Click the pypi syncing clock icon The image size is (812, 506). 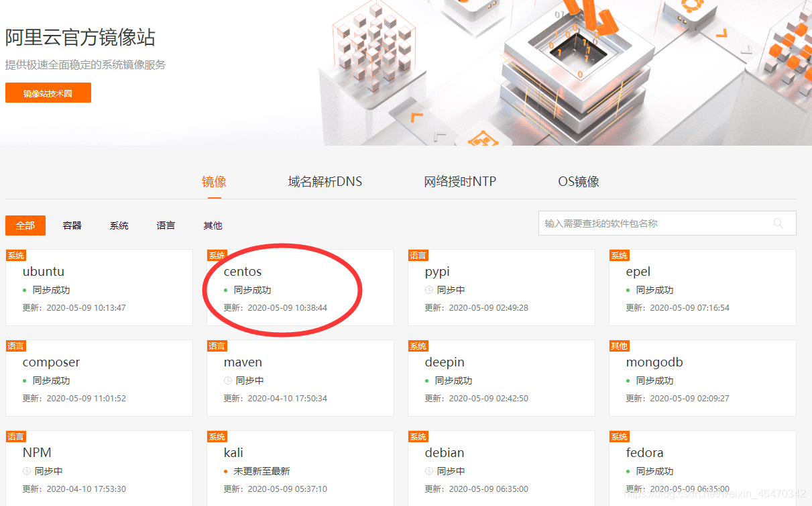point(429,290)
